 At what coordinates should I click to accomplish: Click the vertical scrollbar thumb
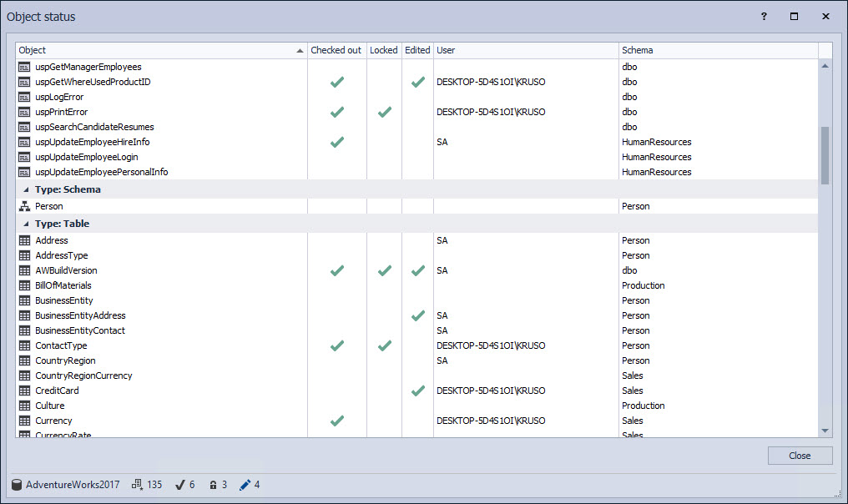[x=825, y=155]
